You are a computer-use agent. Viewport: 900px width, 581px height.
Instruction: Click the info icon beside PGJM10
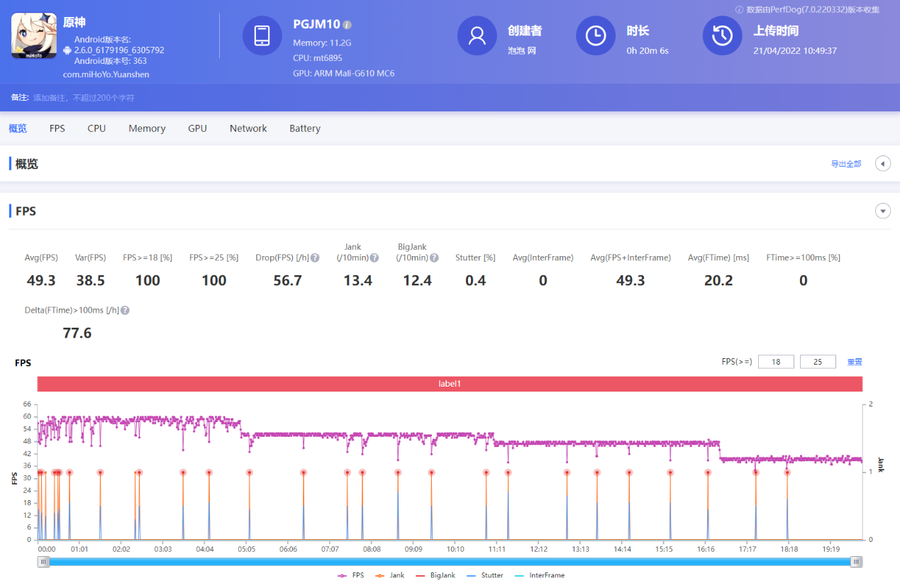tap(347, 24)
